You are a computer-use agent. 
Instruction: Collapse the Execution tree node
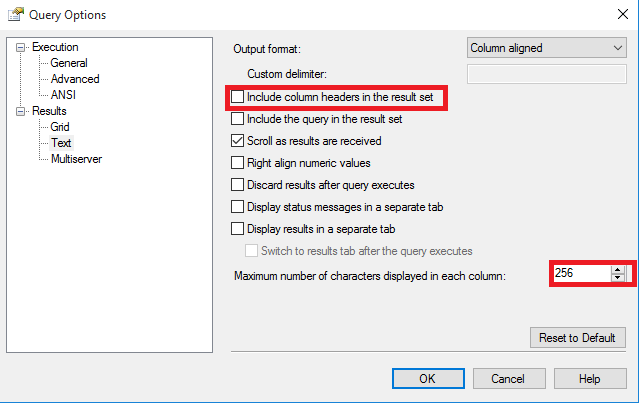point(21,47)
